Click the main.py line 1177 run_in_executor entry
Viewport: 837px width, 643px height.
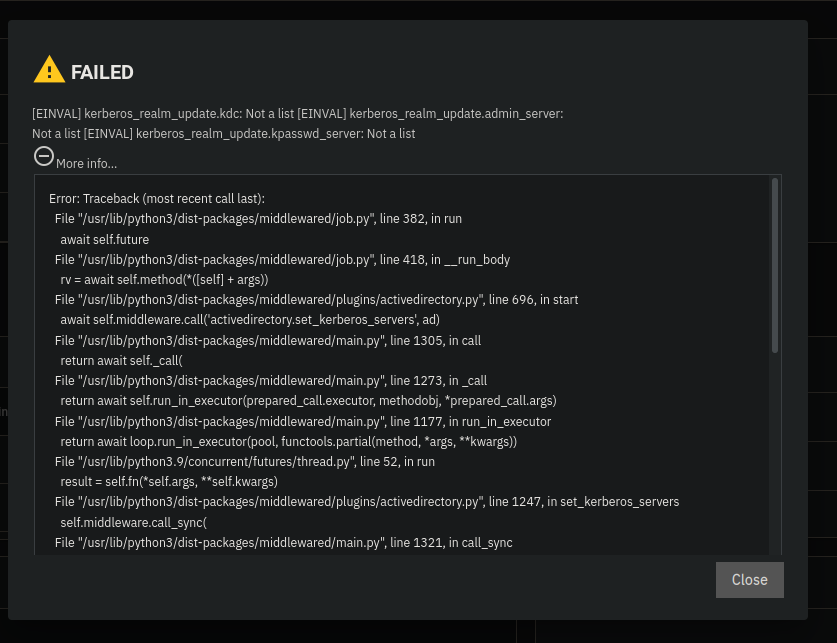(x=303, y=422)
